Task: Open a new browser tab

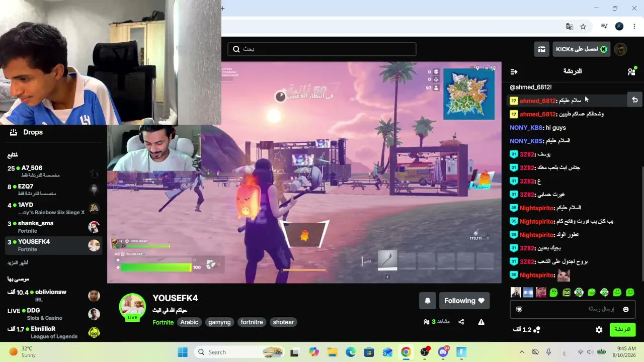Action: tap(222, 8)
